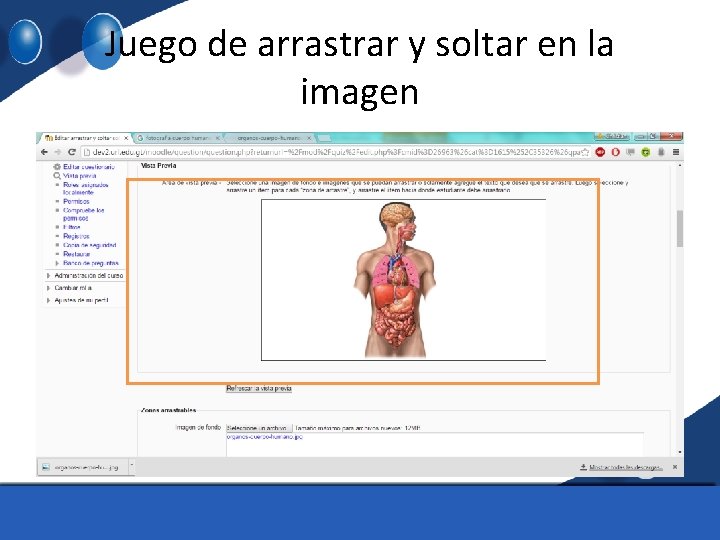Click the red Adblock extension icon
720x540 pixels.
click(x=600, y=152)
